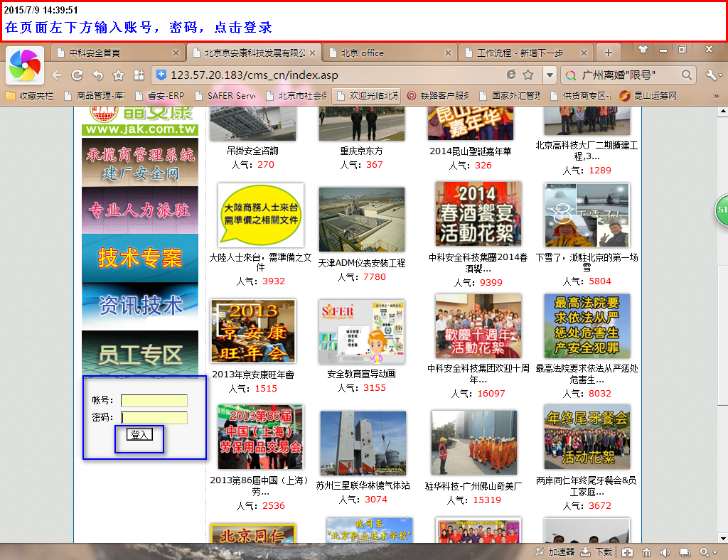Open the wrench settings tool menu
Viewport: 728px width, 560px height.
[x=710, y=75]
